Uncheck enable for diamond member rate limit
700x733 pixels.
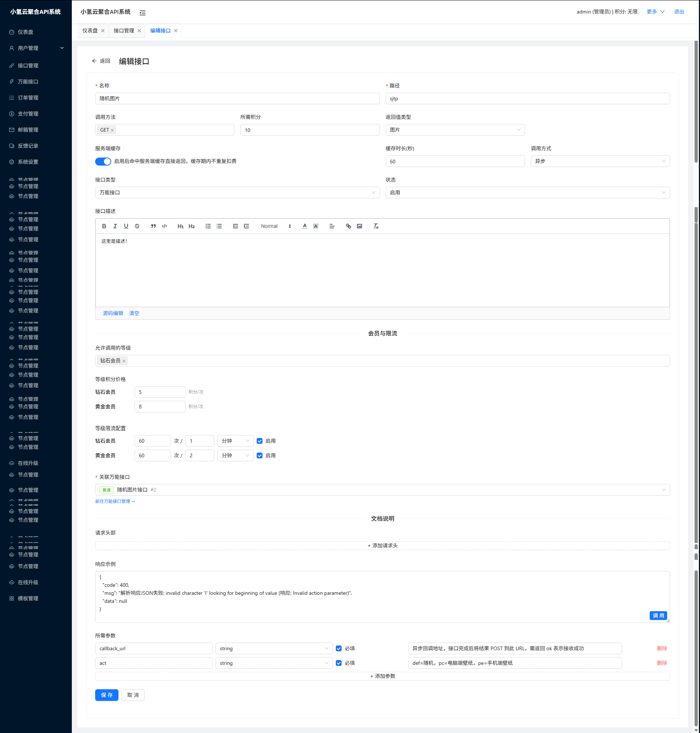[x=260, y=441]
